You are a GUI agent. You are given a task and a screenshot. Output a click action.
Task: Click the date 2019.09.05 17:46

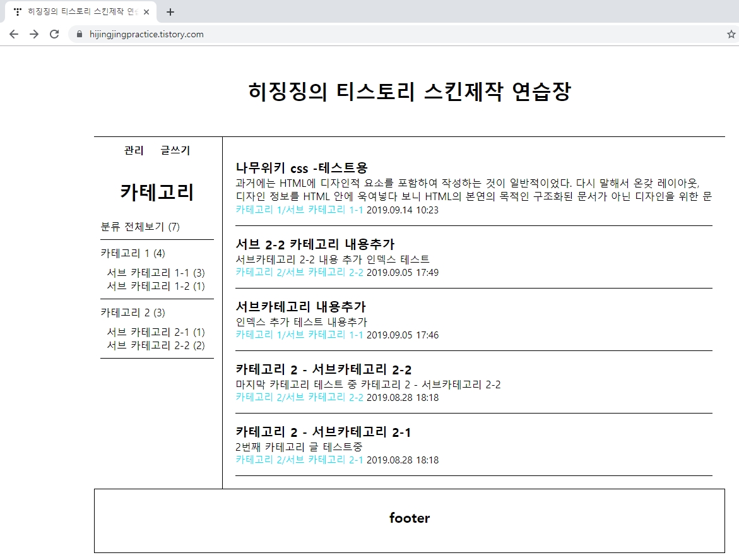[x=403, y=335]
